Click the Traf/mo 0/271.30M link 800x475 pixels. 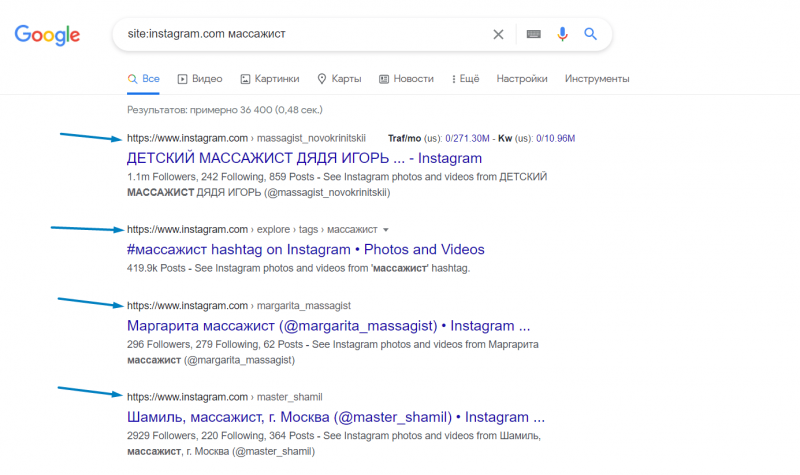pyautogui.click(x=467, y=138)
